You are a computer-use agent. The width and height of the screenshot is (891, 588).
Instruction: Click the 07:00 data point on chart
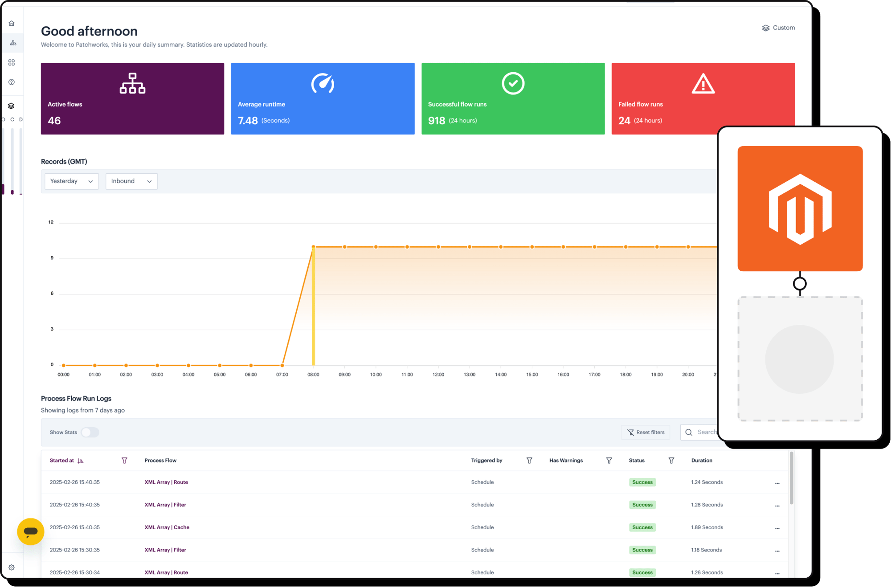pos(282,365)
